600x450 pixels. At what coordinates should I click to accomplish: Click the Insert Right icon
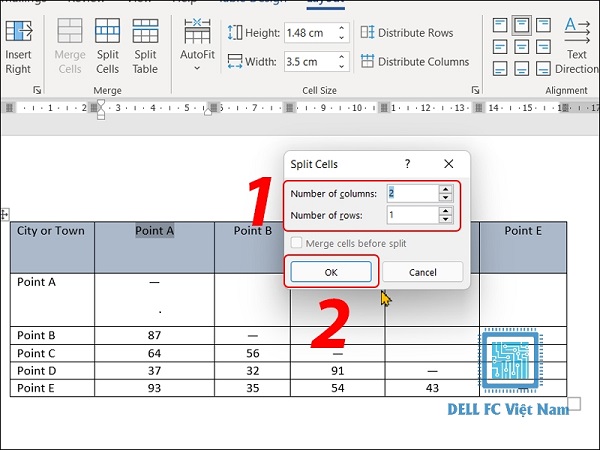coord(18,31)
